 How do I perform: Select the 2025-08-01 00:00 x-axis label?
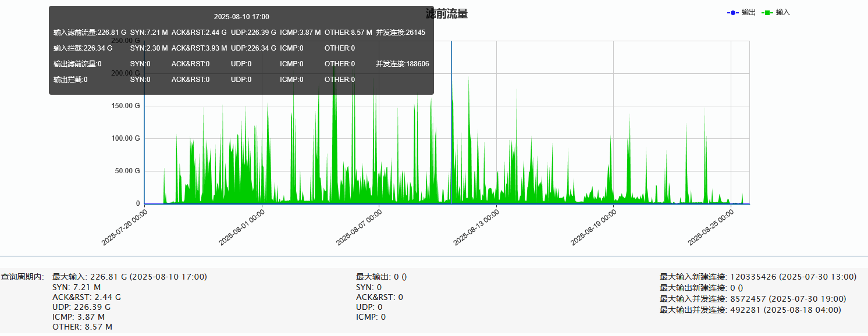pos(242,227)
